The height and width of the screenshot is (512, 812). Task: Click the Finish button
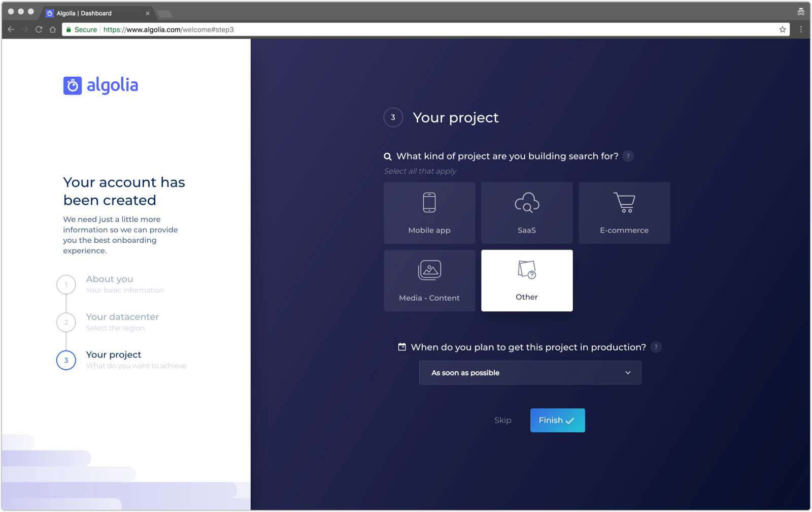click(x=557, y=421)
